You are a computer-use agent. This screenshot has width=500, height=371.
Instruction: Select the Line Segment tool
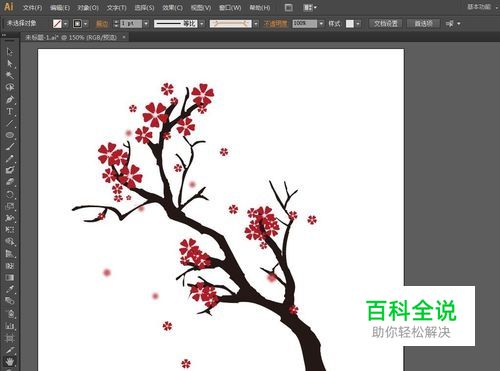9,123
